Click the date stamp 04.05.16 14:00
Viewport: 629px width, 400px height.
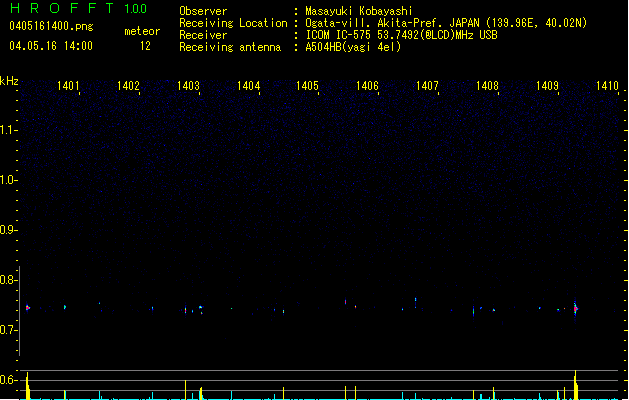pyautogui.click(x=51, y=46)
